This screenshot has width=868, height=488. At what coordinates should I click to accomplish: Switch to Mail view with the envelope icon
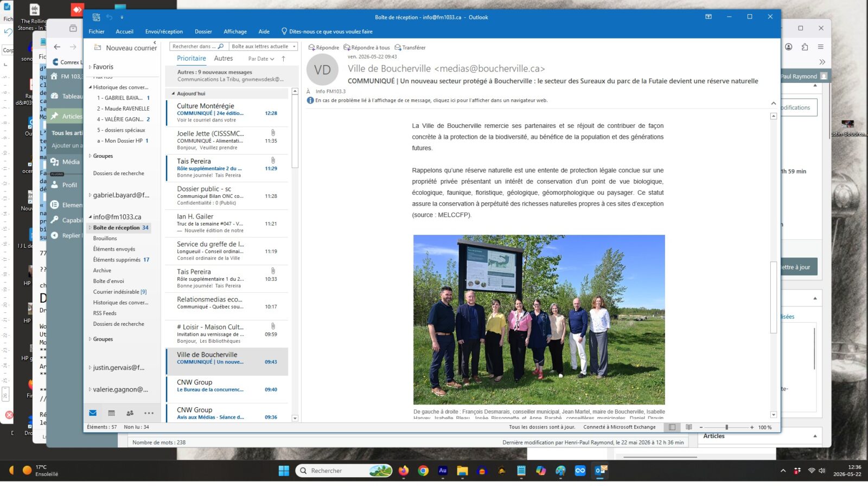click(x=93, y=413)
